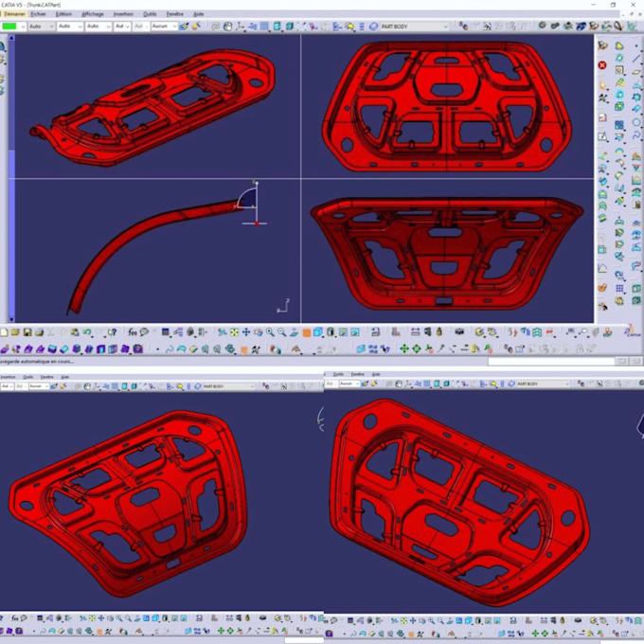The image size is (644, 644).
Task: Open the Aide menu in the top CATIA window
Action: [x=198, y=14]
